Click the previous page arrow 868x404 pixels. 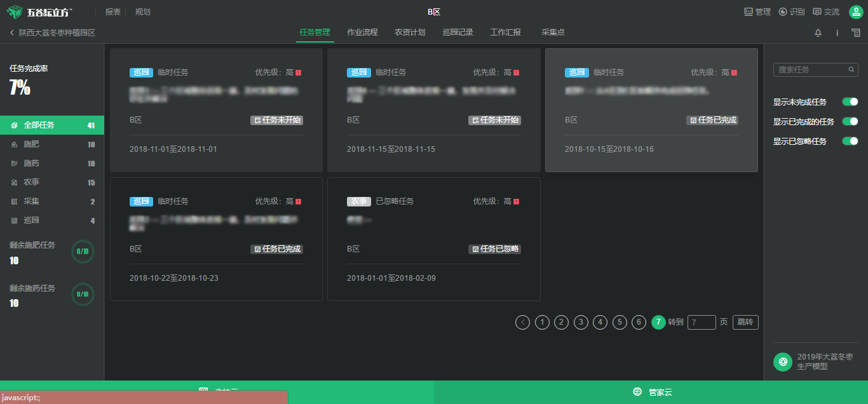[522, 323]
